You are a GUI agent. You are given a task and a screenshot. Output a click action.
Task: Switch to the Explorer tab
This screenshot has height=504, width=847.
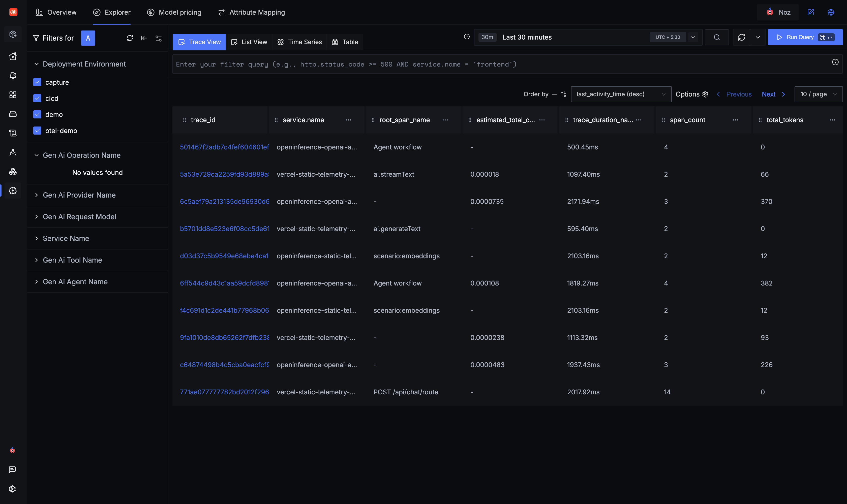(x=112, y=12)
